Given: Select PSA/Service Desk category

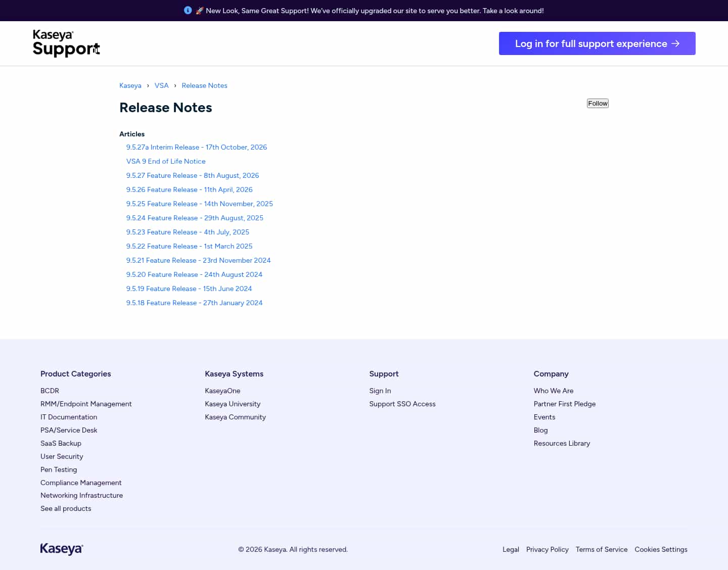Looking at the screenshot, I should pyautogui.click(x=69, y=430).
